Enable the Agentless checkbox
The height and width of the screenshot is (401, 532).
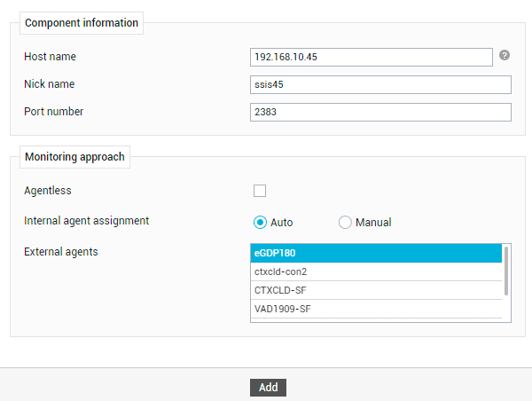tap(260, 191)
